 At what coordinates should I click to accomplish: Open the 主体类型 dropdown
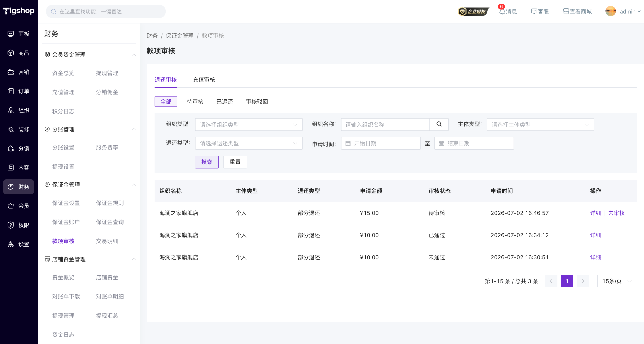540,124
